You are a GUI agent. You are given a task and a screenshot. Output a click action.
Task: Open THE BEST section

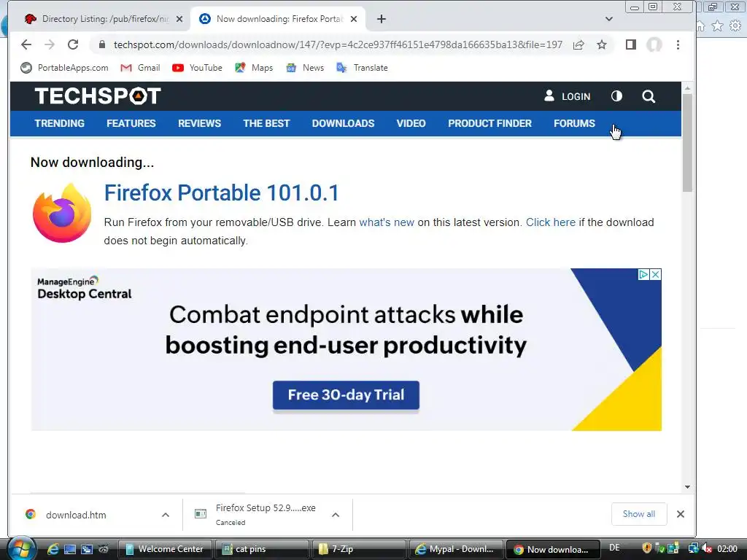point(266,123)
